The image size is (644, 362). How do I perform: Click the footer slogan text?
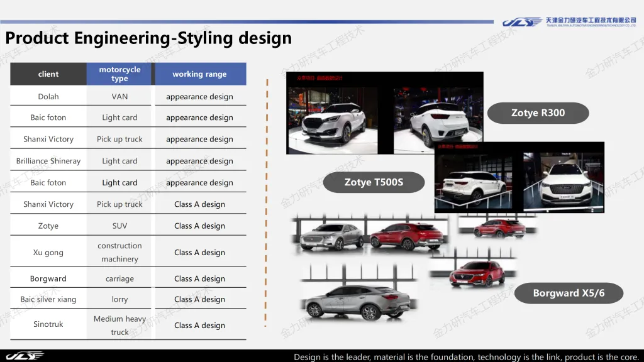pyautogui.click(x=466, y=356)
